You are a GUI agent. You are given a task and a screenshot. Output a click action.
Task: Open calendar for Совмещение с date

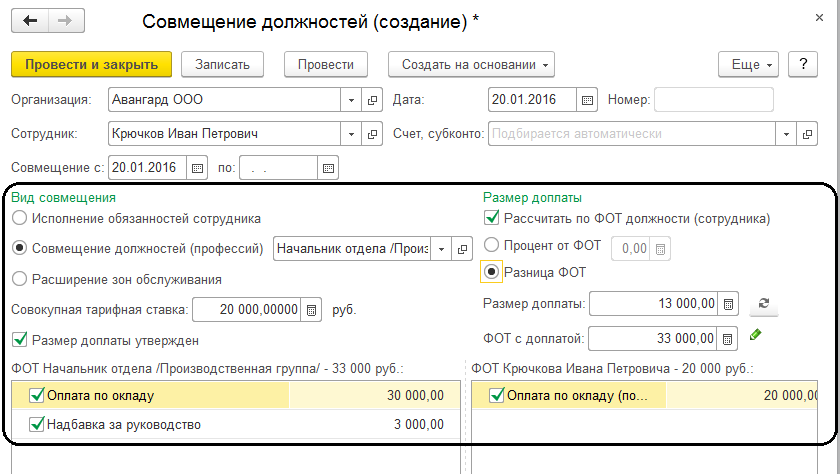[x=196, y=167]
